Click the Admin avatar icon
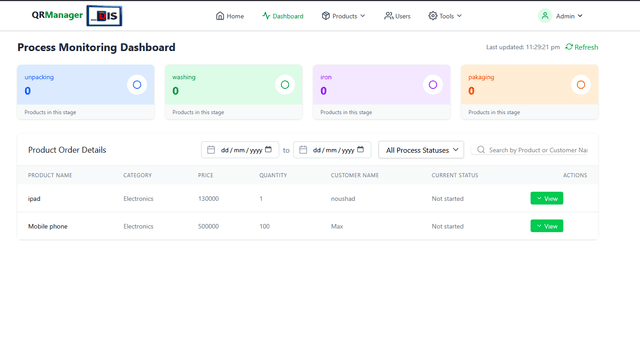Screen dimensions: 640x364 point(545,16)
